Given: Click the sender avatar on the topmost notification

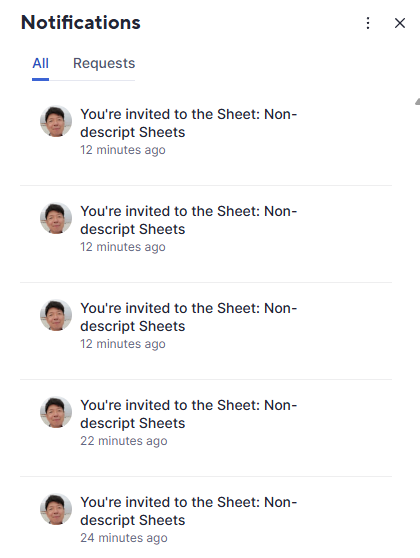Looking at the screenshot, I should pos(56,121).
